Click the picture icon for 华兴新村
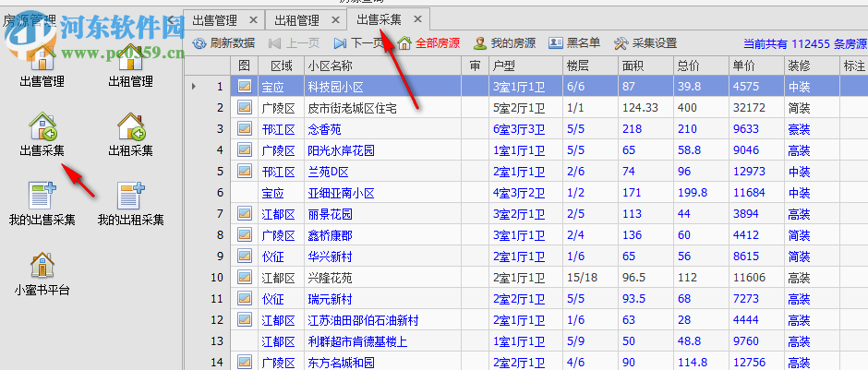 [x=244, y=257]
